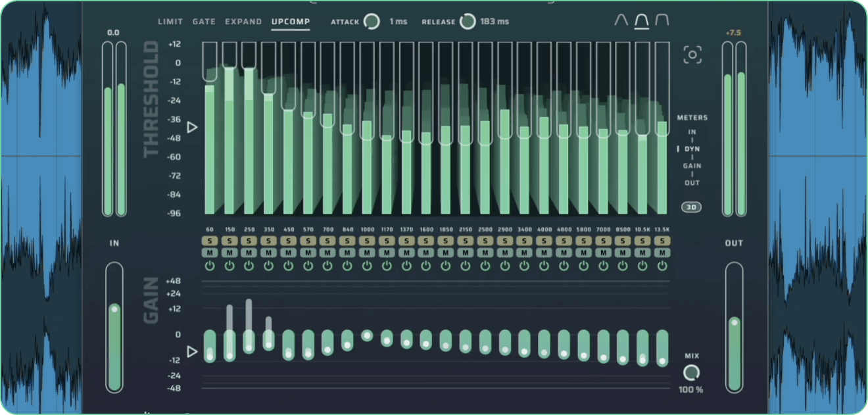
Task: Show IN meters
Action: (692, 132)
